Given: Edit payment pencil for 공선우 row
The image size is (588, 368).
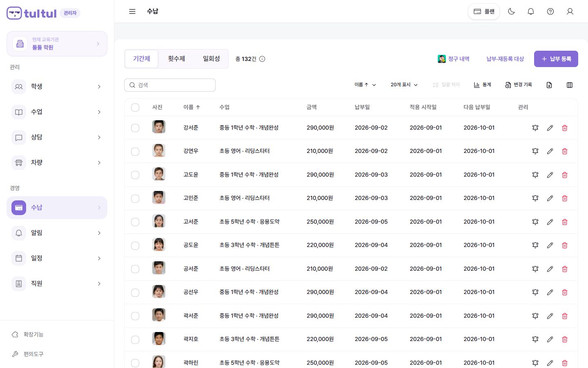Looking at the screenshot, I should click(x=550, y=292).
